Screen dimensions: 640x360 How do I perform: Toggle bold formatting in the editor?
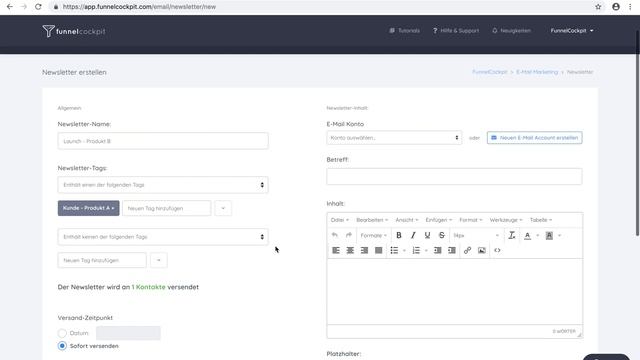coord(399,236)
